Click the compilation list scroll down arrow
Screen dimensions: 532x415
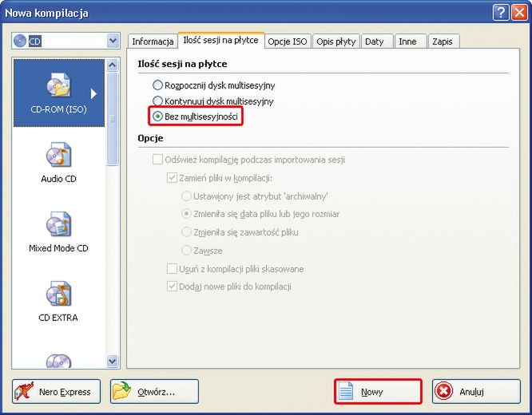coord(113,361)
